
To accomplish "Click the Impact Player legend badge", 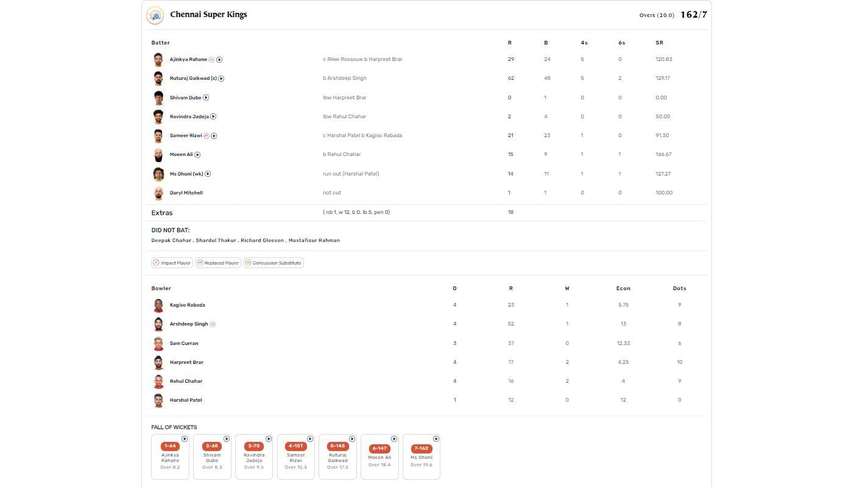I will [172, 263].
